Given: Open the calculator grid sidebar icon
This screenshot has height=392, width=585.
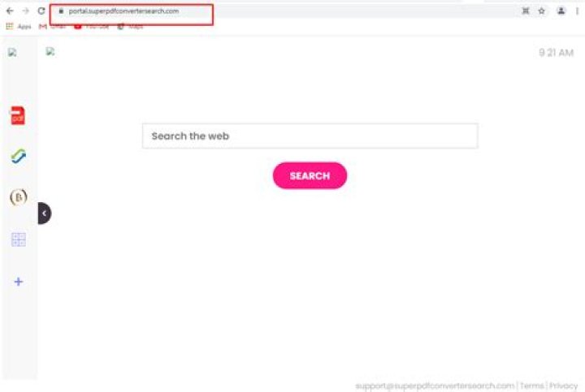Looking at the screenshot, I should pyautogui.click(x=19, y=239).
